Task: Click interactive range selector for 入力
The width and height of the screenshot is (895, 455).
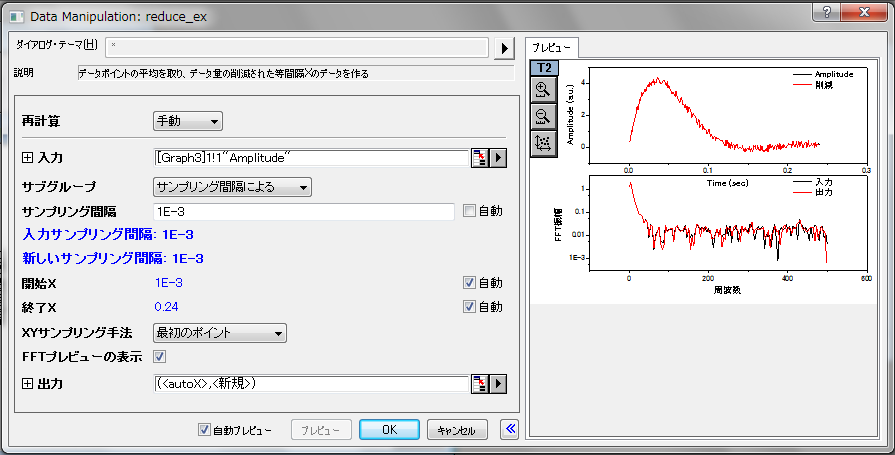Action: (x=480, y=158)
